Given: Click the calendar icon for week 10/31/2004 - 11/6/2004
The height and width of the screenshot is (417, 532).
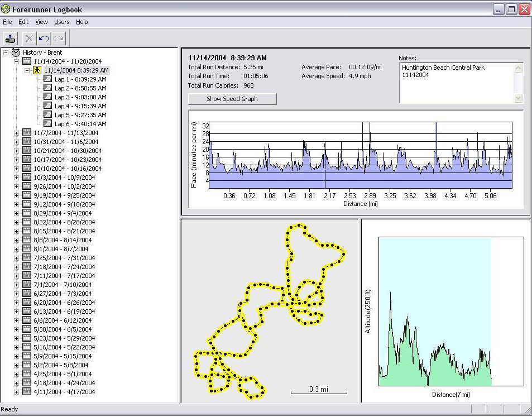Looking at the screenshot, I should tap(26, 141).
